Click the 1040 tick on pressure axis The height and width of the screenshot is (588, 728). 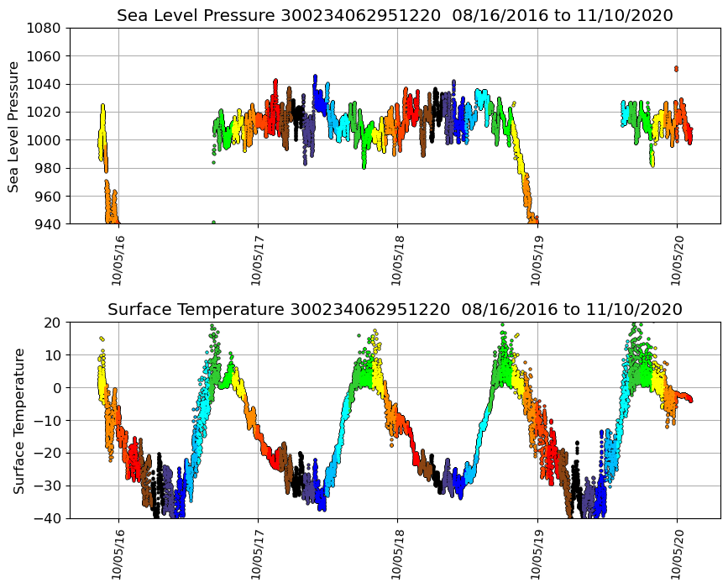tap(43, 84)
